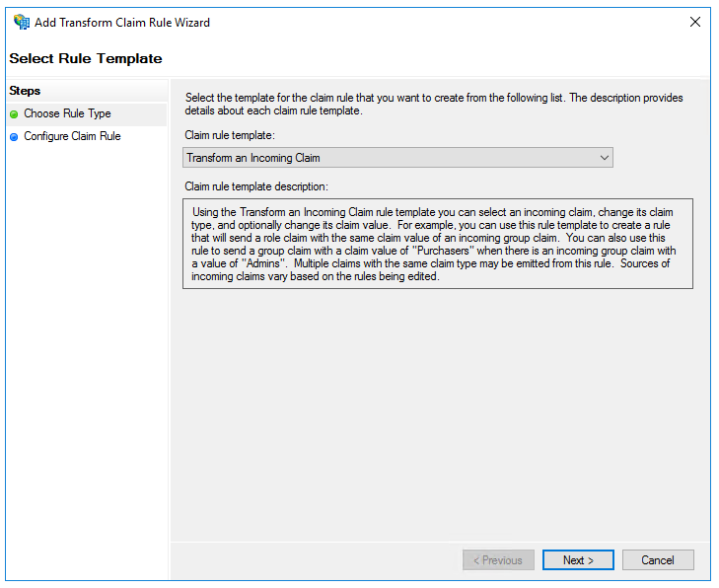
Task: Click inside the claim rule template description box
Action: [x=438, y=244]
